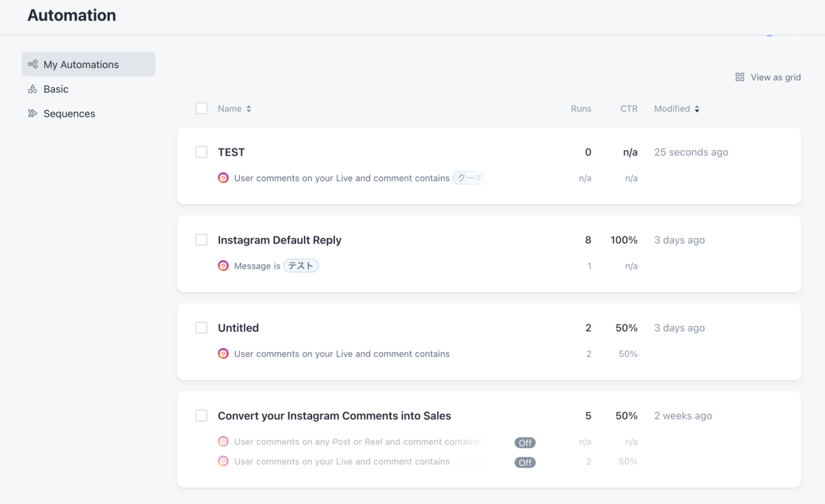This screenshot has height=504, width=825.
Task: Sort list by Name column arrows
Action: [x=249, y=109]
